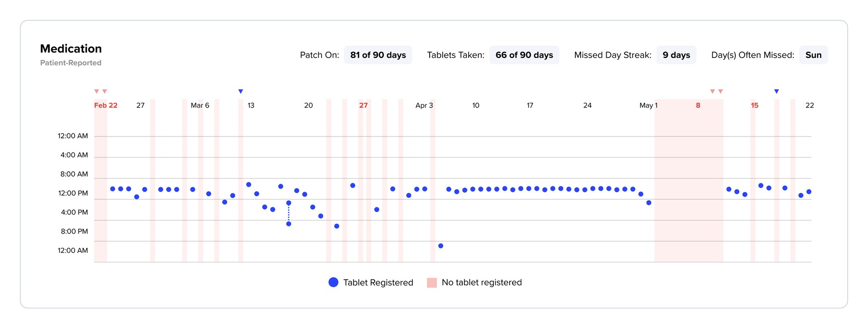
Task: Click the blue triangle marker before May 22
Action: click(x=776, y=91)
